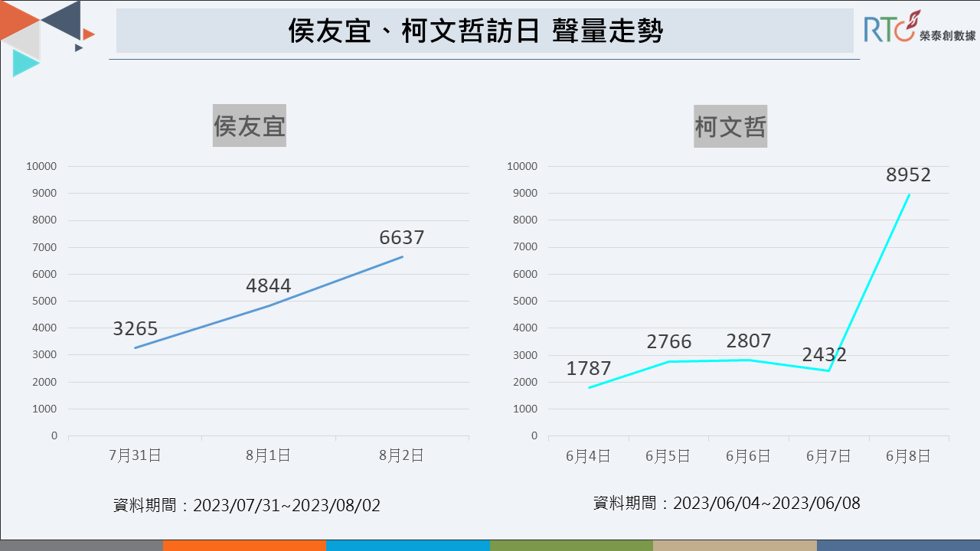Click the 2807 data label

tap(749, 341)
